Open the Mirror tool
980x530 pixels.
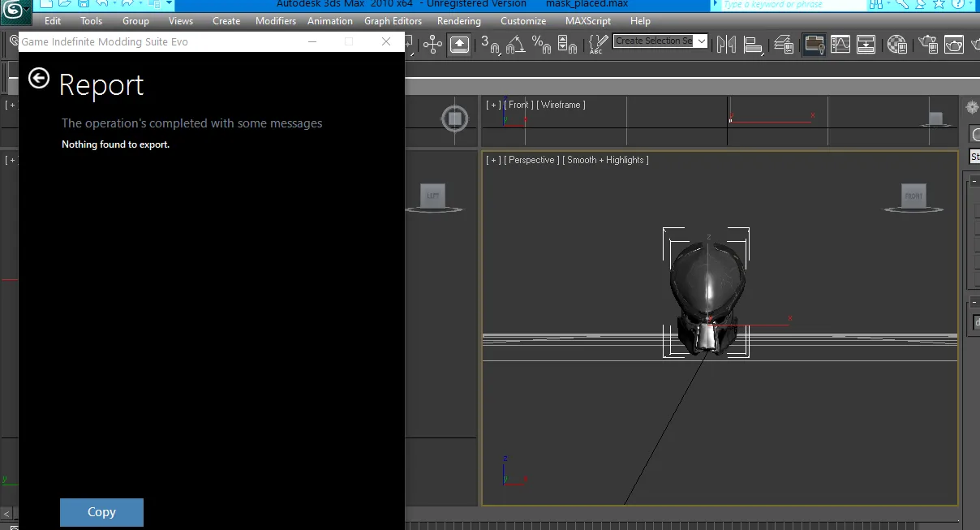coord(726,45)
